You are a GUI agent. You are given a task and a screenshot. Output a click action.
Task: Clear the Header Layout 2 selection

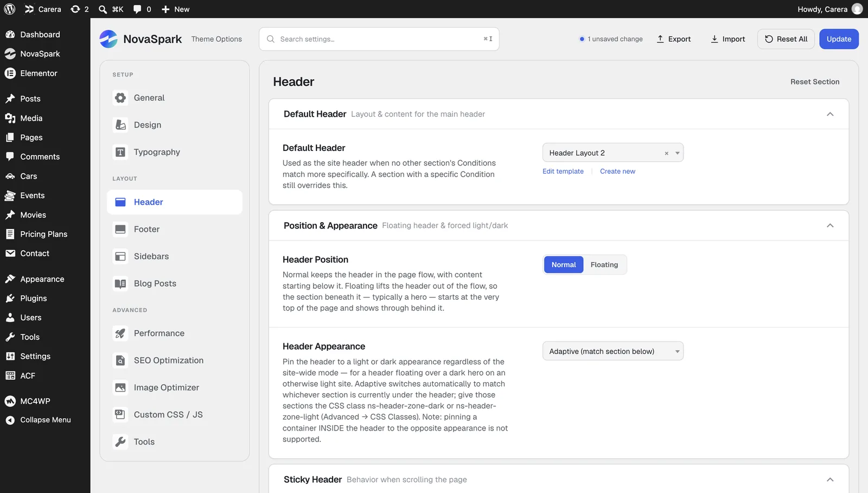point(666,154)
